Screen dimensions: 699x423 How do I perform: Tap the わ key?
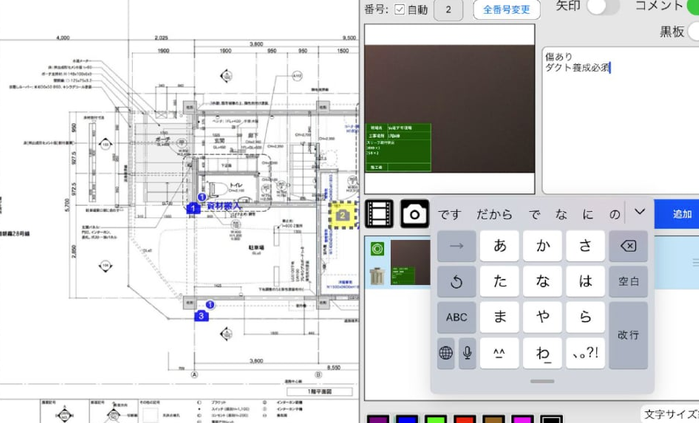(x=542, y=353)
